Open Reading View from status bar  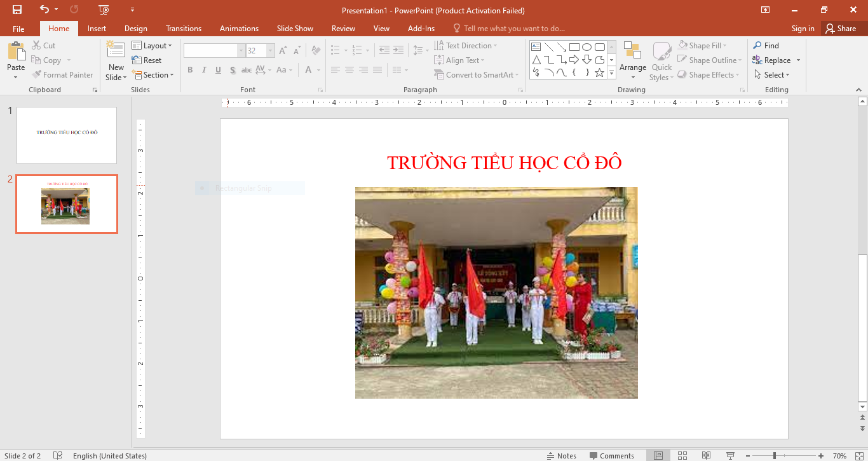706,455
